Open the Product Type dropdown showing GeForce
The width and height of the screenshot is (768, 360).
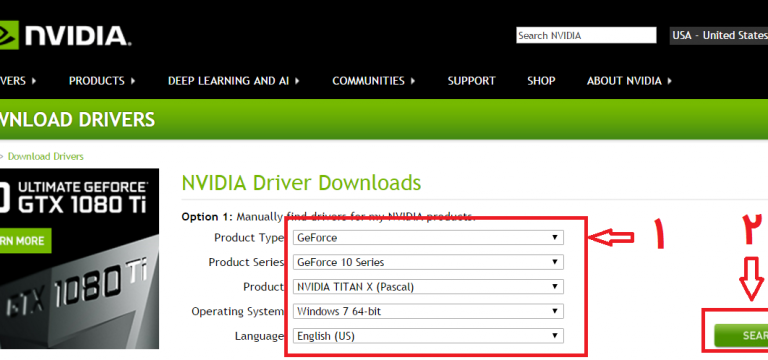point(428,238)
